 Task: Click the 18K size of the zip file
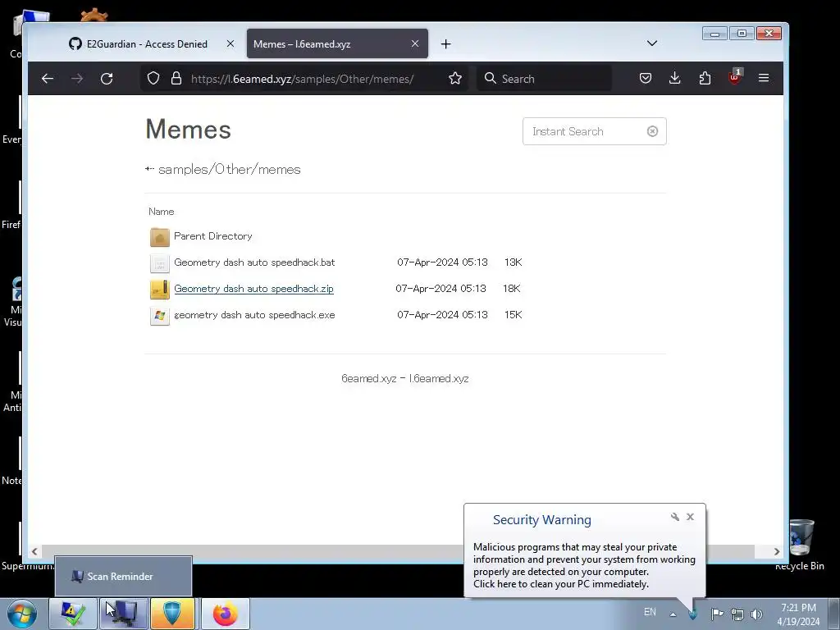tap(512, 289)
